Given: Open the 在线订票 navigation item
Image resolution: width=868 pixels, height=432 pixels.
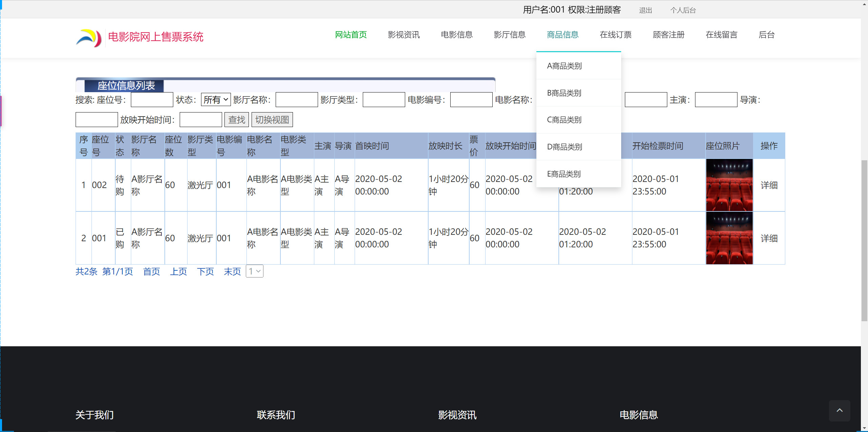Looking at the screenshot, I should point(615,35).
